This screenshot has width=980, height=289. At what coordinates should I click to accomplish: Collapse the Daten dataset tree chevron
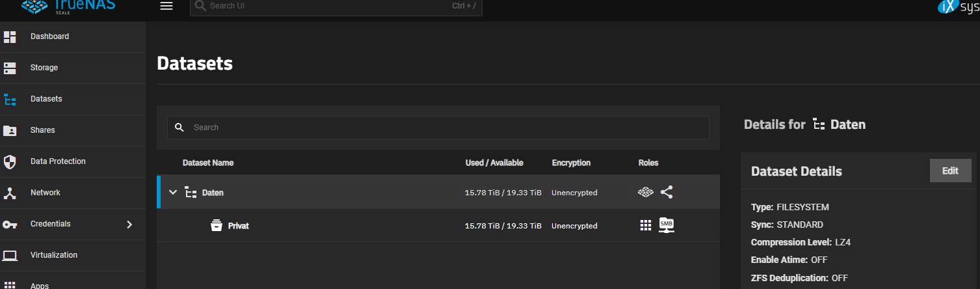[x=173, y=192]
